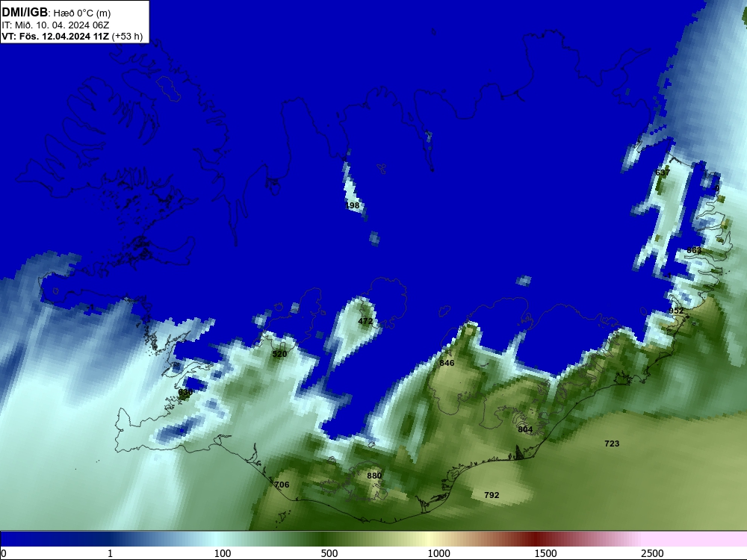Click the colorbar label 500

pos(329,553)
